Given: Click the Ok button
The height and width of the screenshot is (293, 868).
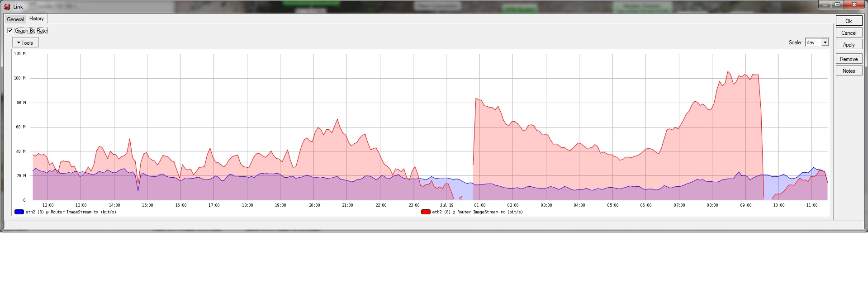Looking at the screenshot, I should click(849, 21).
